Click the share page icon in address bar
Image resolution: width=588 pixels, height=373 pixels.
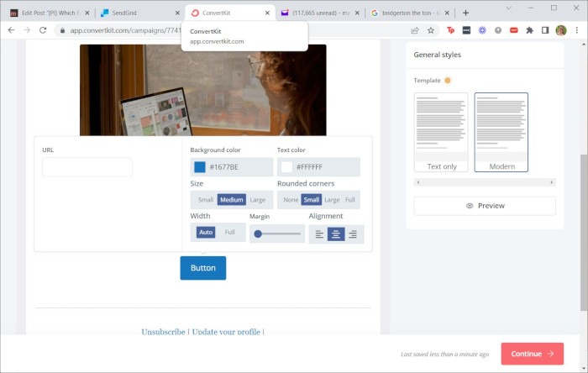[x=415, y=30]
